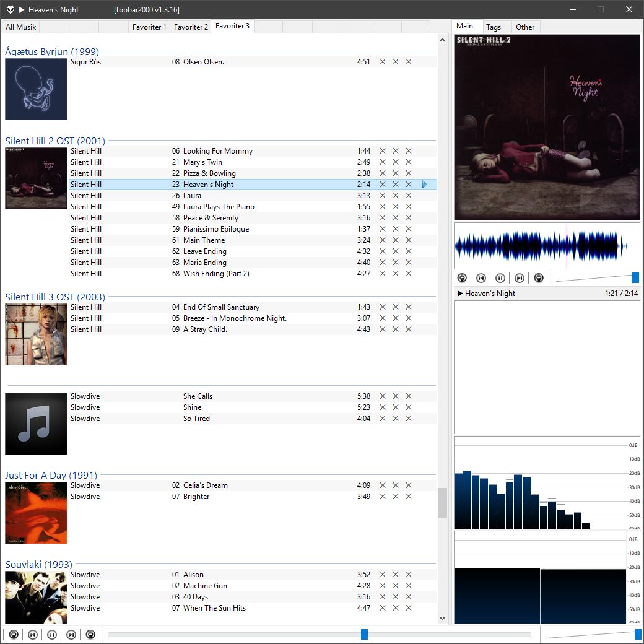Click the musical note placeholder album art
The height and width of the screenshot is (644, 644).
(x=36, y=424)
